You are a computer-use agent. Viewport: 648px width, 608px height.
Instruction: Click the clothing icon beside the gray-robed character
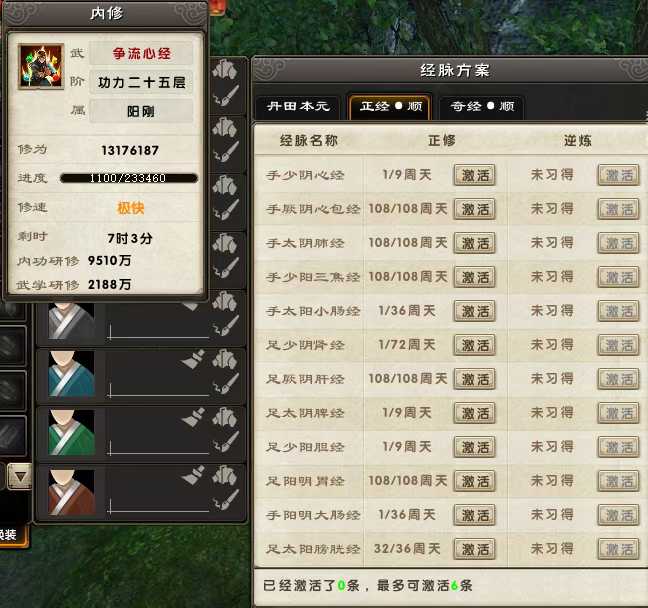click(224, 302)
